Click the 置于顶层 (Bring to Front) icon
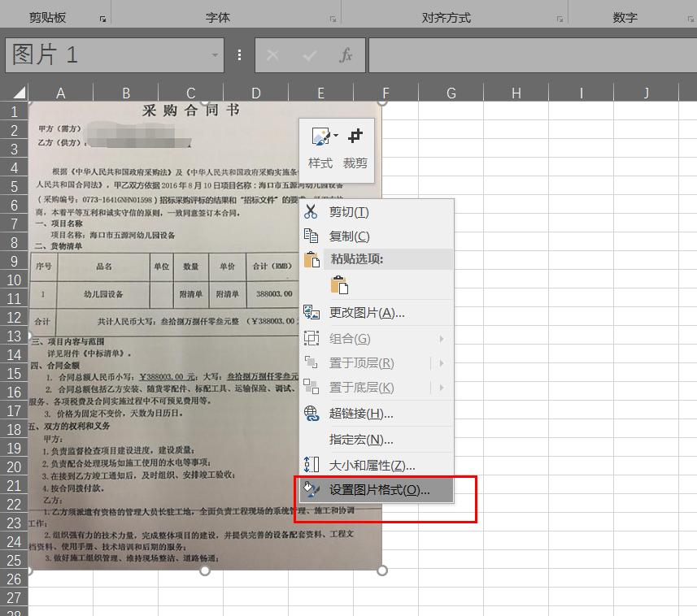The width and height of the screenshot is (697, 616). click(310, 363)
